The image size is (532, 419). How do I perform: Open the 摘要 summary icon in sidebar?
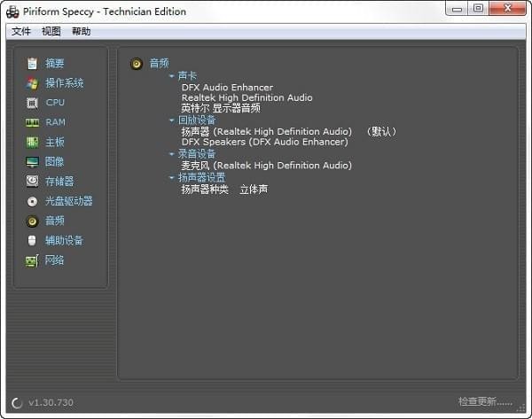pos(32,64)
